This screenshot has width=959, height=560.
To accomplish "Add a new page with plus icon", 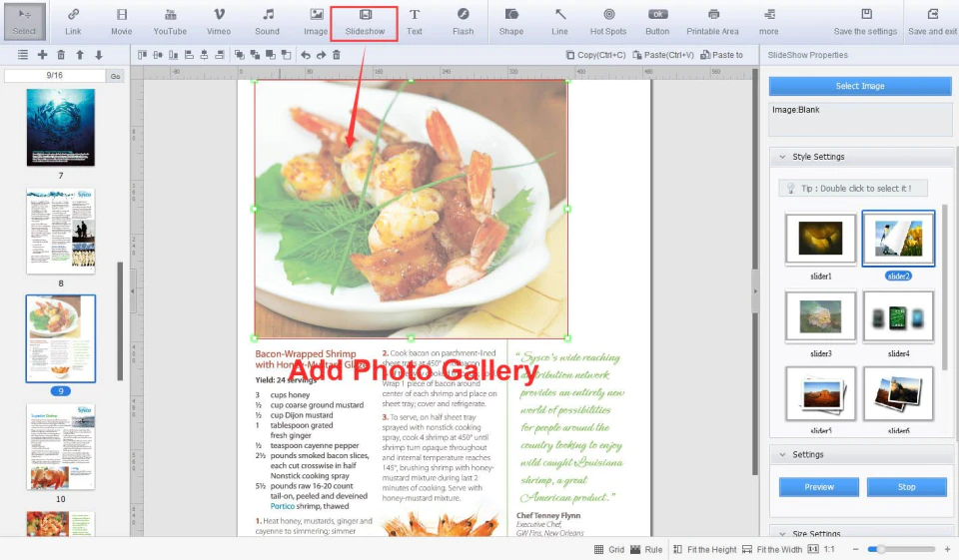I will point(42,55).
